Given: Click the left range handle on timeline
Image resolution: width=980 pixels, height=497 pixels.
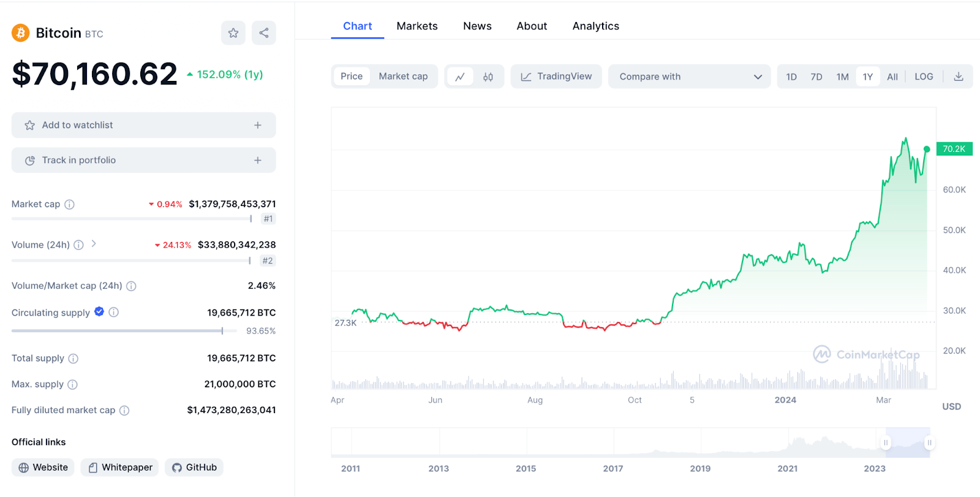Looking at the screenshot, I should (886, 442).
